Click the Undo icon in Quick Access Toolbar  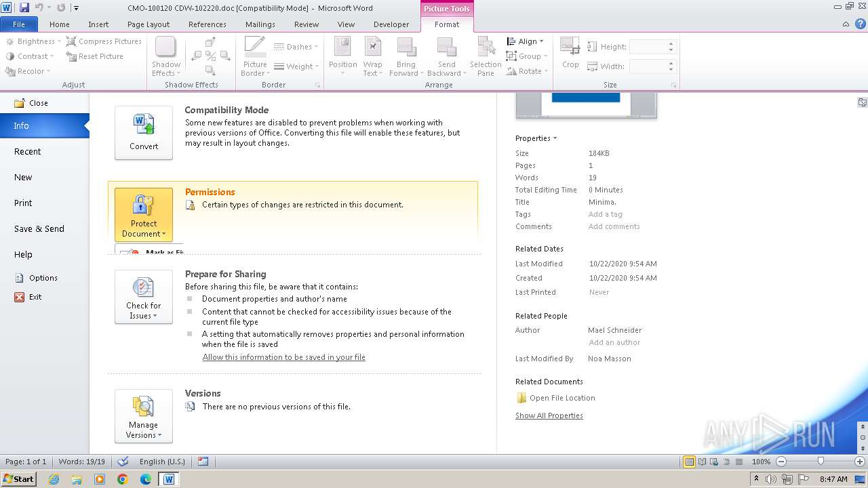[x=39, y=7]
